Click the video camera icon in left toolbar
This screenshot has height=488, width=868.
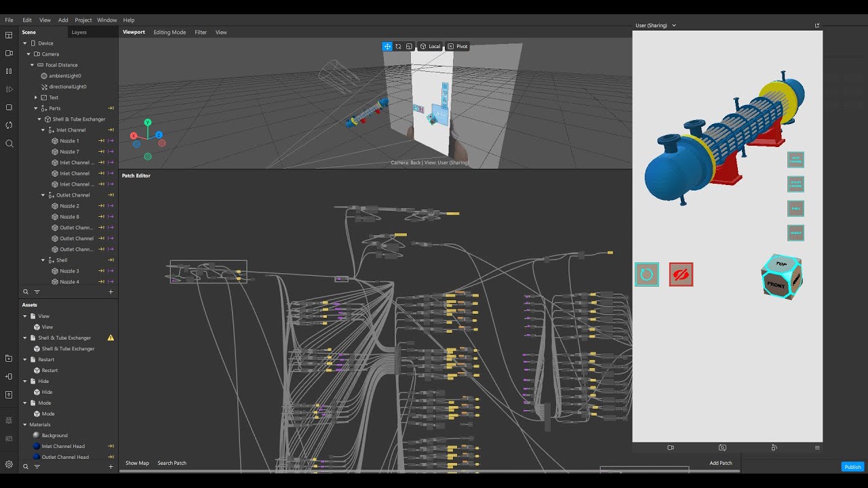tap(9, 53)
